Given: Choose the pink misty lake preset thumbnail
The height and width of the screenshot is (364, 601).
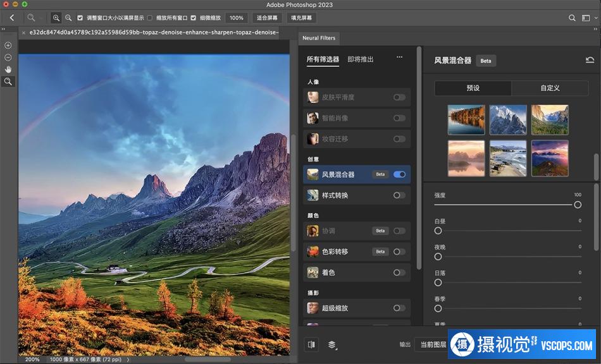Looking at the screenshot, I should [x=466, y=159].
